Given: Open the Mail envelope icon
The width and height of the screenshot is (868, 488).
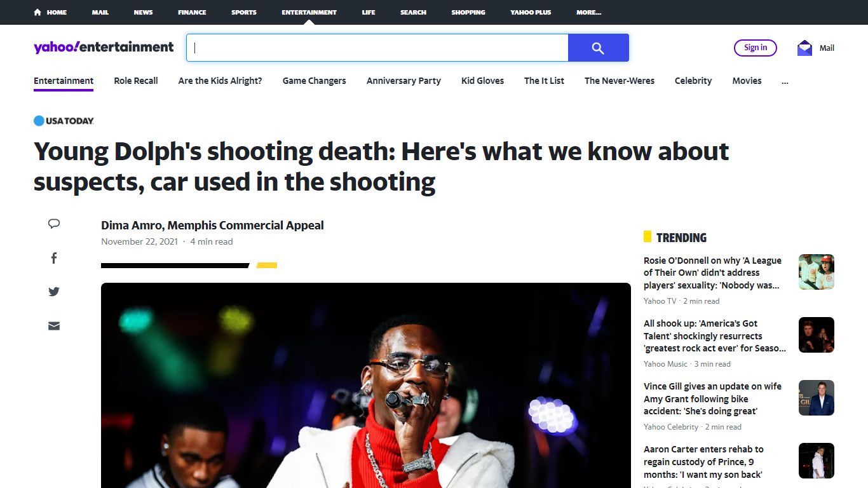Looking at the screenshot, I should (804, 48).
